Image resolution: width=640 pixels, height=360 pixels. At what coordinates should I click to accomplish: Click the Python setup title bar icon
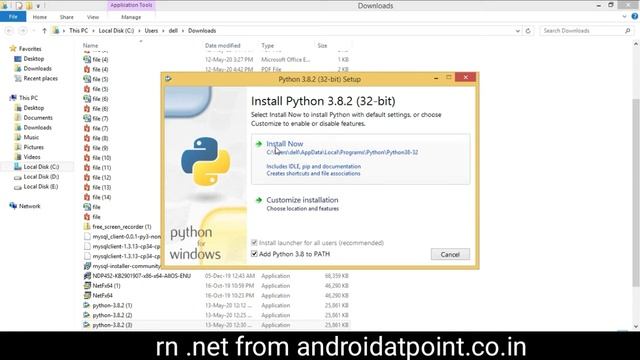(x=169, y=79)
